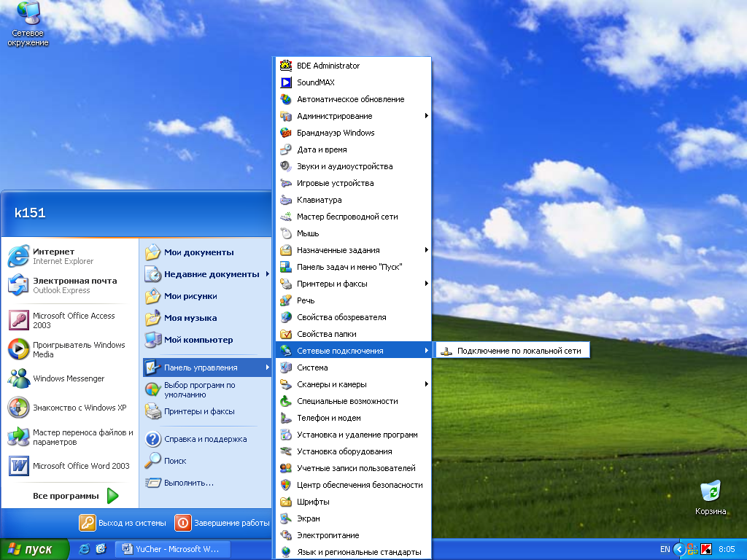Click the Шрифты folder icon
This screenshot has width=747, height=560.
pos(286,502)
